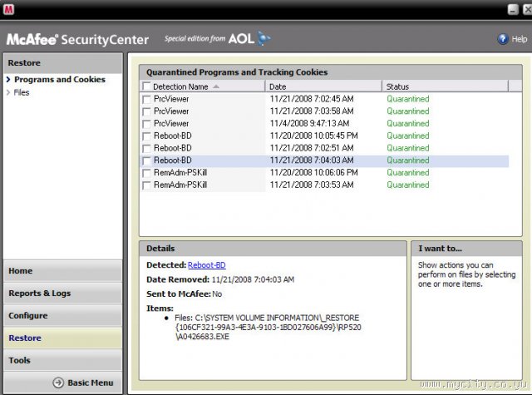Image resolution: width=532 pixels, height=395 pixels.
Task: Click the Restore panel header
Action: [x=63, y=63]
